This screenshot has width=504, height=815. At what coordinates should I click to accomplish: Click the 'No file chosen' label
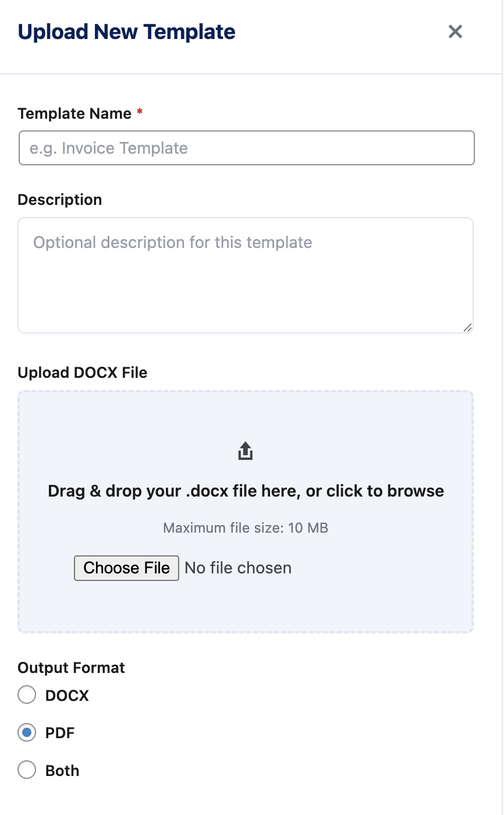pyautogui.click(x=237, y=568)
